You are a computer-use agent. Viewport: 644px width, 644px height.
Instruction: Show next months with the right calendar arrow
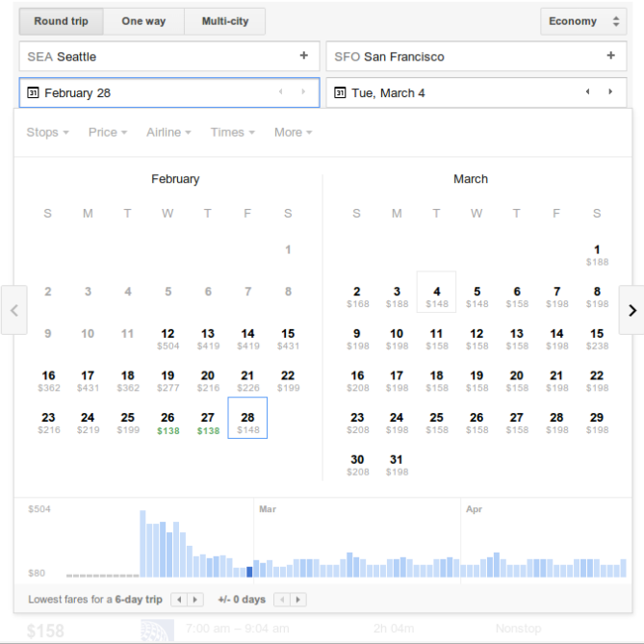point(631,310)
